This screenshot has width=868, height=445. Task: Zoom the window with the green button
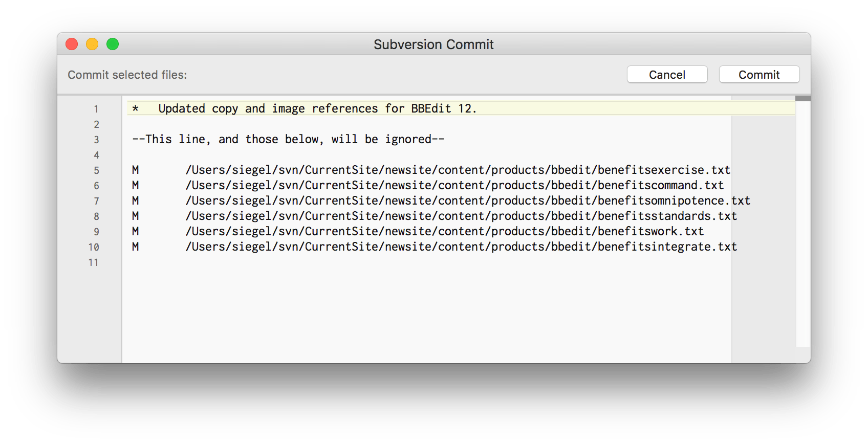tap(113, 44)
